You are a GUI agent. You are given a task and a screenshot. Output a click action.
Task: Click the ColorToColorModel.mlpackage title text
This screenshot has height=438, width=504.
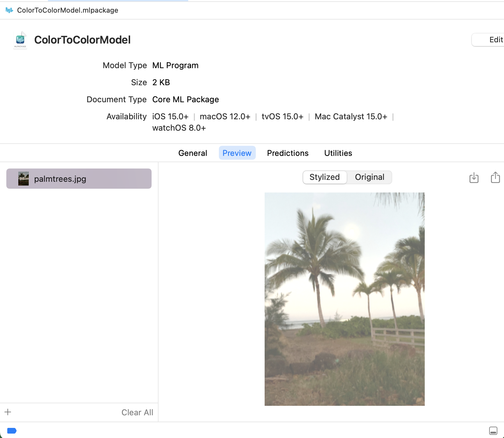(x=68, y=10)
